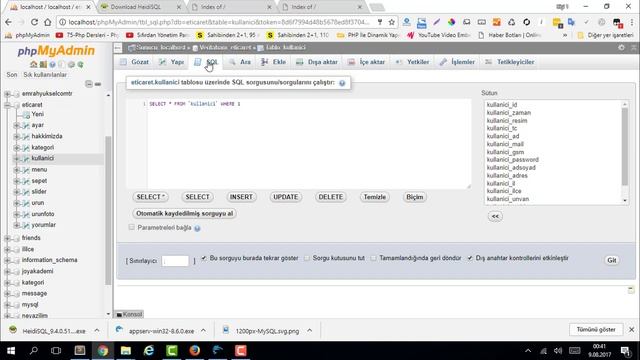Image resolution: width=640 pixels, height=360 pixels.
Task: Toggle Parametreleri bağla checkbox
Action: click(131, 227)
